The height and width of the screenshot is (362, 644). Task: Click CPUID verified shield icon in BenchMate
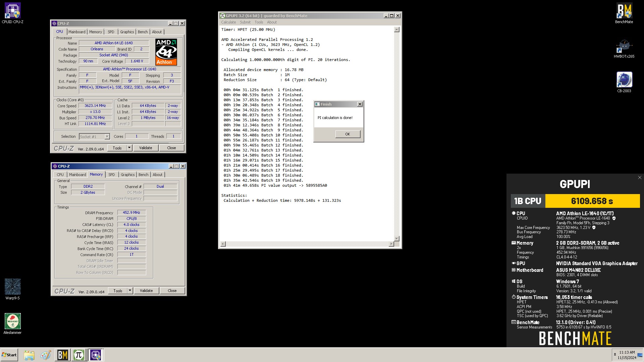point(614,218)
